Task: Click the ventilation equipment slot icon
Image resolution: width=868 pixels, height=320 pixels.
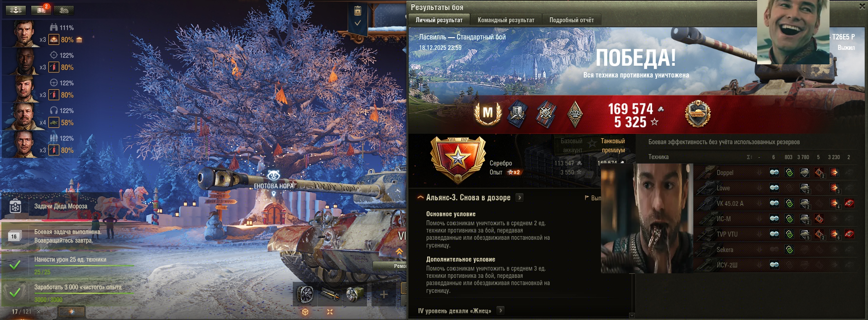Action: pyautogui.click(x=305, y=295)
